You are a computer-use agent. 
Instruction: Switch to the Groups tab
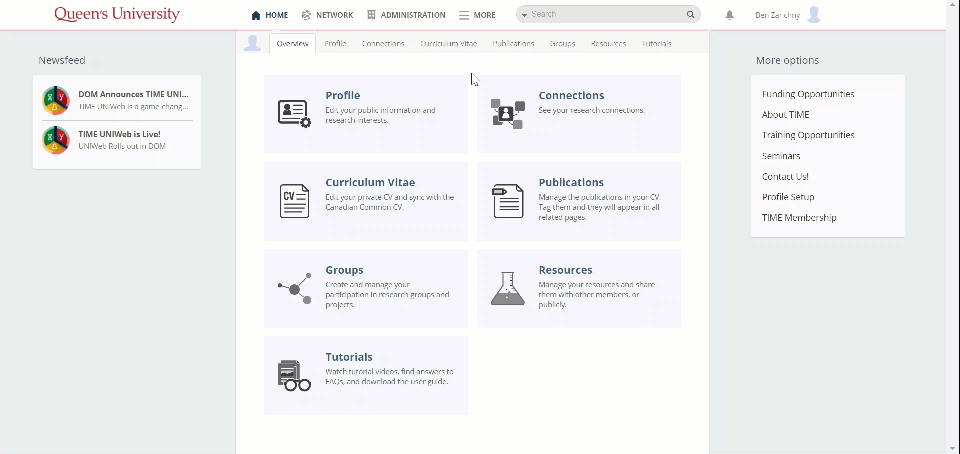pos(562,43)
